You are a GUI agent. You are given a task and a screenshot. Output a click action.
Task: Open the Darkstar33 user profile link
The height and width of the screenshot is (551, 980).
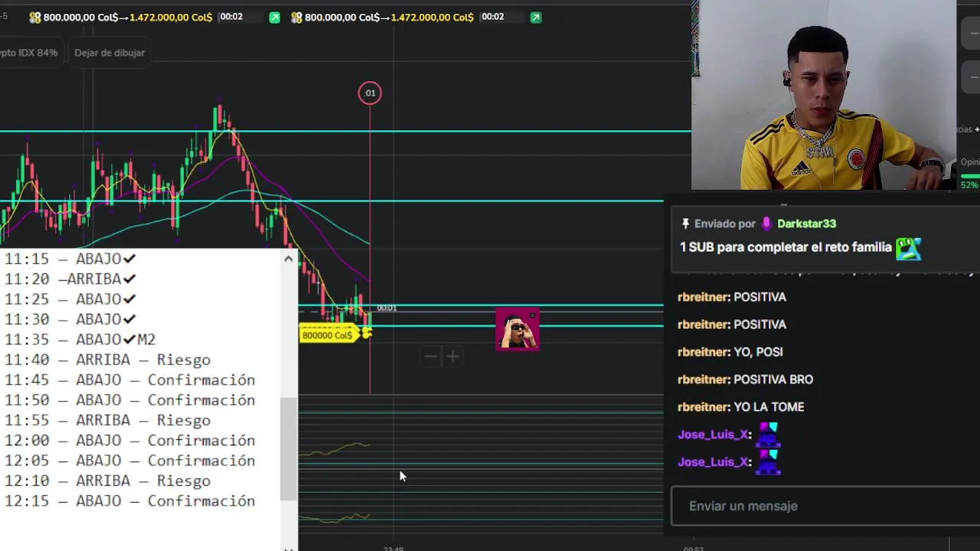point(806,223)
